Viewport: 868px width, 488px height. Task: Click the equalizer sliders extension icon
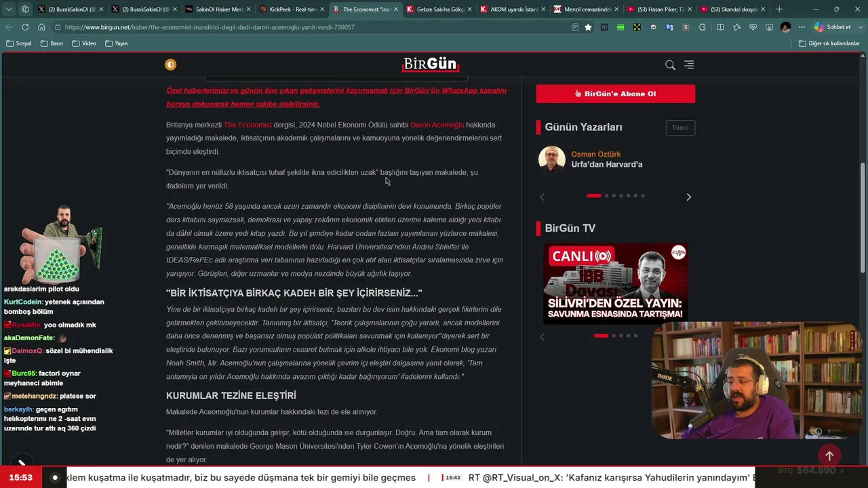coord(604,27)
